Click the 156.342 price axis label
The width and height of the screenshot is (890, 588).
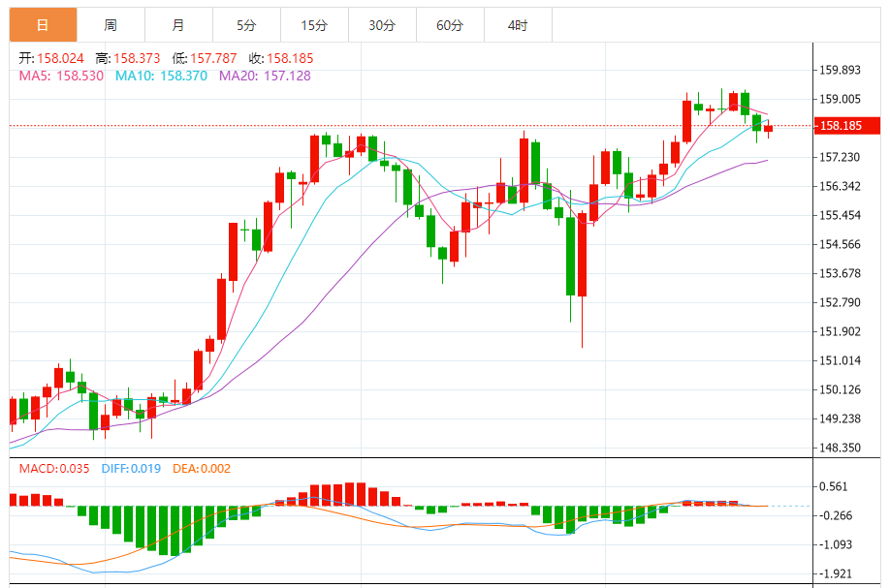pos(840,186)
